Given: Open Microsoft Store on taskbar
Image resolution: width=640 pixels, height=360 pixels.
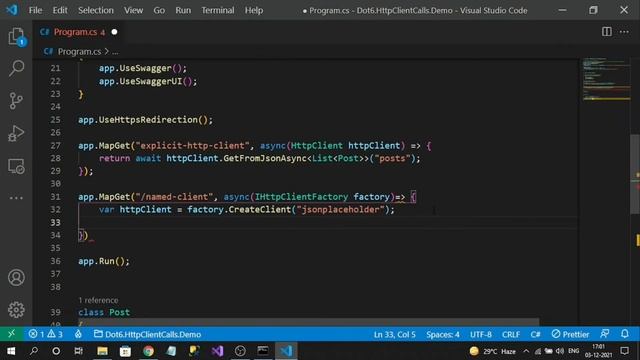Looking at the screenshot, I should pyautogui.click(x=125, y=351).
